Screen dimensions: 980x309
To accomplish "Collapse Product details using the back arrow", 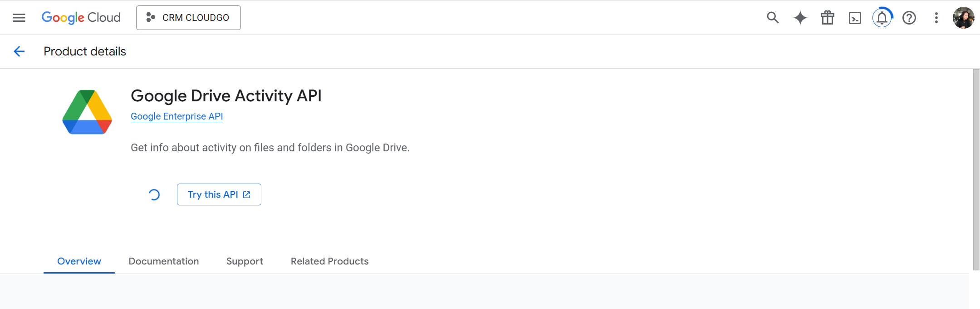I will tap(19, 51).
